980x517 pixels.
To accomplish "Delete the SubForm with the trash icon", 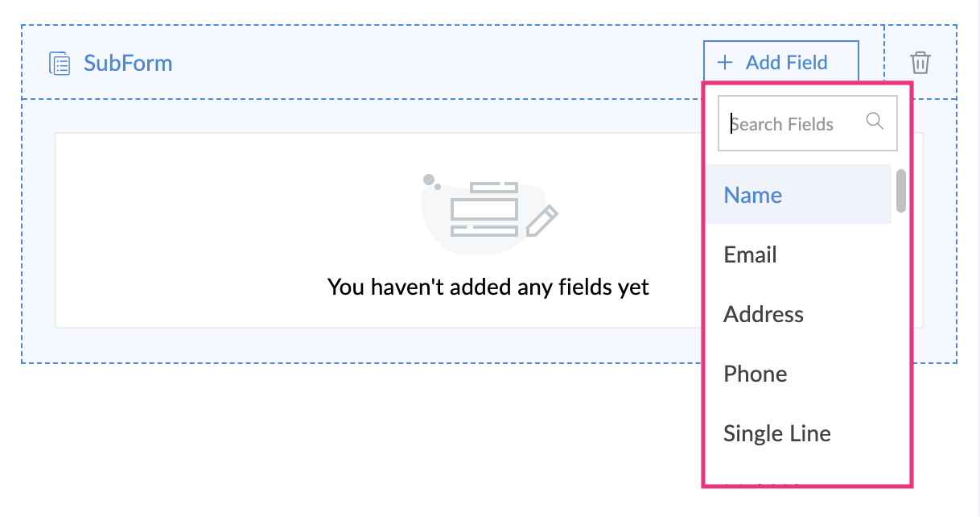I will tap(920, 63).
